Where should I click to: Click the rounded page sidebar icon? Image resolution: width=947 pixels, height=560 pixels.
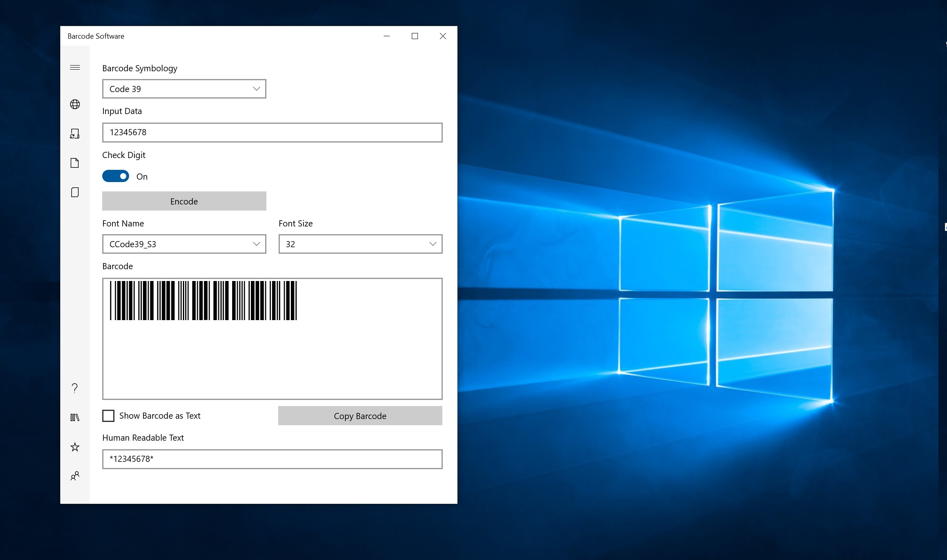click(x=75, y=192)
